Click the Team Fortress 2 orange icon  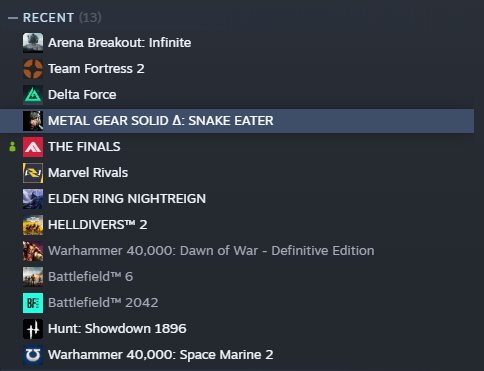33,69
